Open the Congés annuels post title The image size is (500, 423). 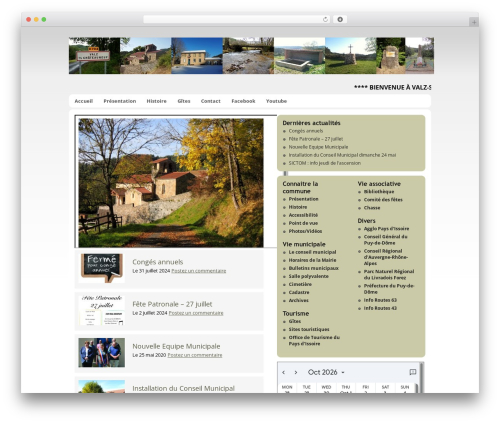pyautogui.click(x=158, y=262)
